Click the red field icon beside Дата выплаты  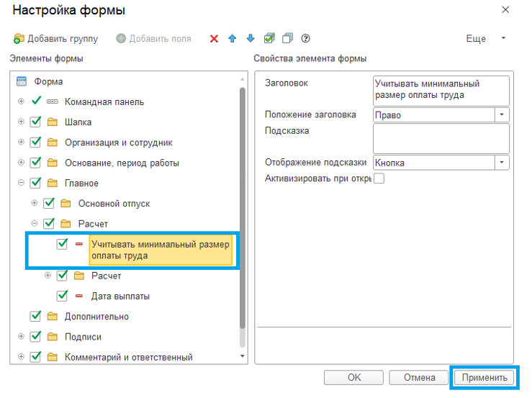point(79,296)
